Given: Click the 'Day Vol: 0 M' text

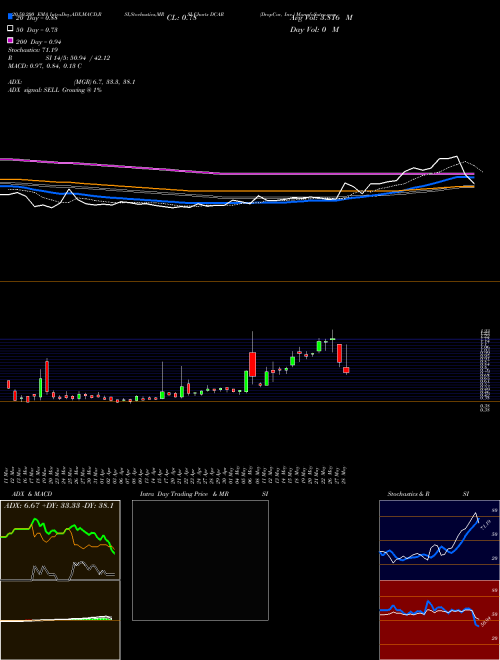Looking at the screenshot, I should tap(314, 30).
